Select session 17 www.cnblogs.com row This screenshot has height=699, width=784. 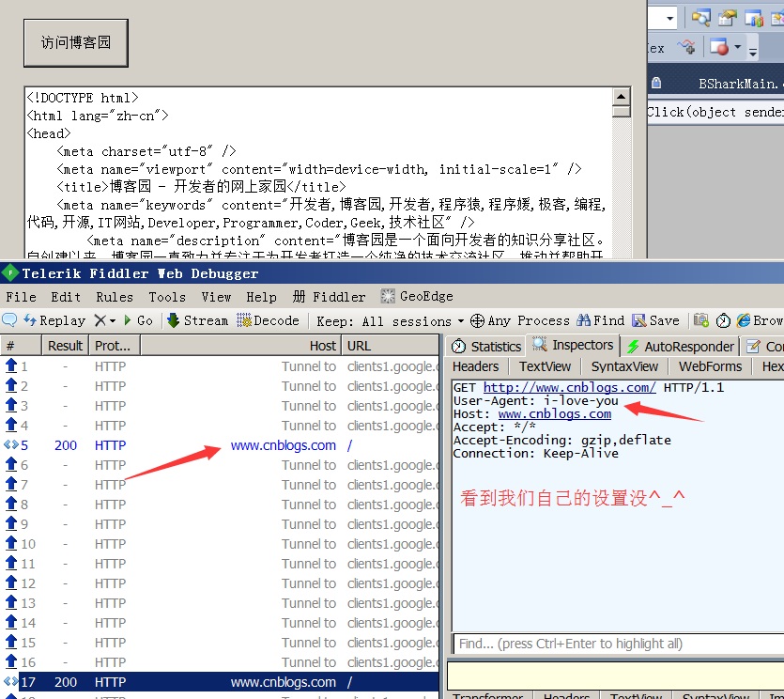[x=220, y=682]
